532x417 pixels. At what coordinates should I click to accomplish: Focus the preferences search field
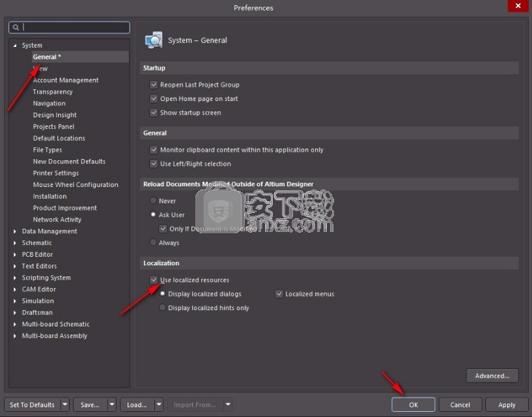coord(69,27)
